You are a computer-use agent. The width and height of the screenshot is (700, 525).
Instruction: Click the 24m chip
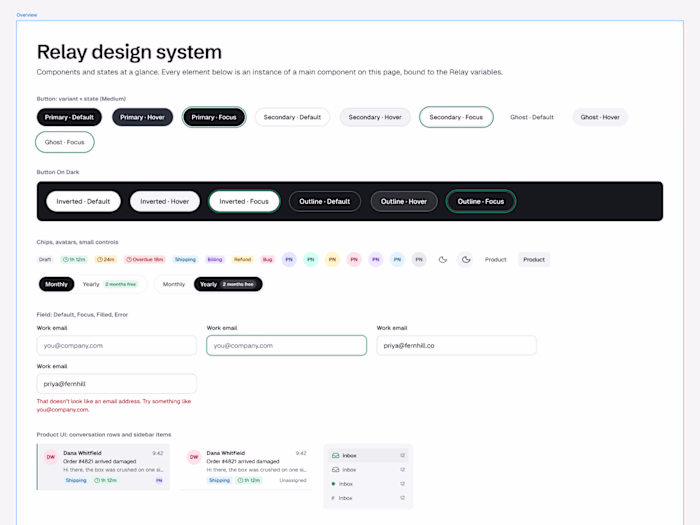point(106,259)
